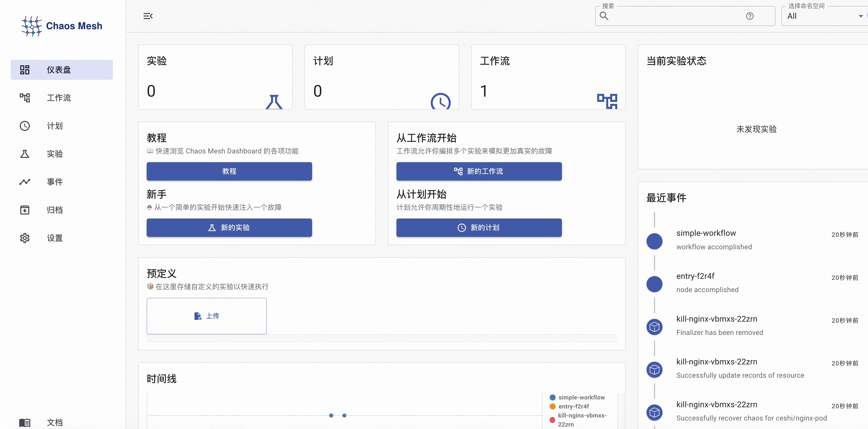Viewport: 868px width, 429px height.
Task: Click the 当前实验状态 heading
Action: pos(676,61)
